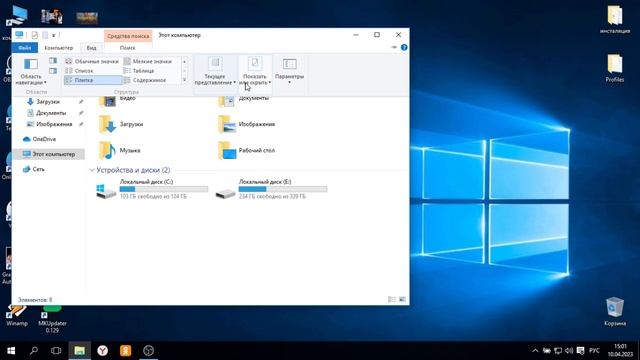
Task: Toggle the details pane icon in ribbon
Action: tap(53, 71)
